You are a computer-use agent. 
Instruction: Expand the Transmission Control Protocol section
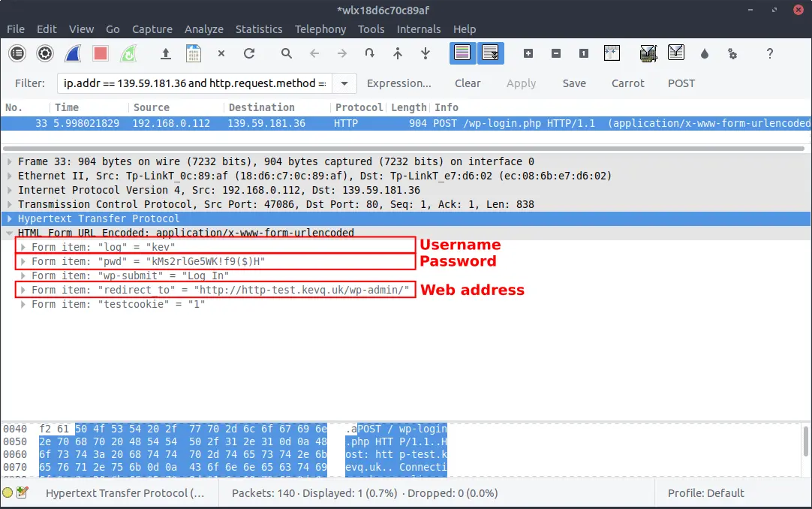(9, 204)
